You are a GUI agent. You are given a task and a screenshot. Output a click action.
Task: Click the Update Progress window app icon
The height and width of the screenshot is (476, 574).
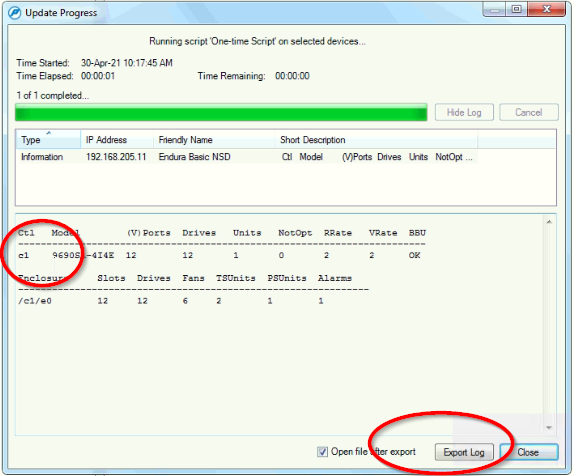[x=15, y=13]
